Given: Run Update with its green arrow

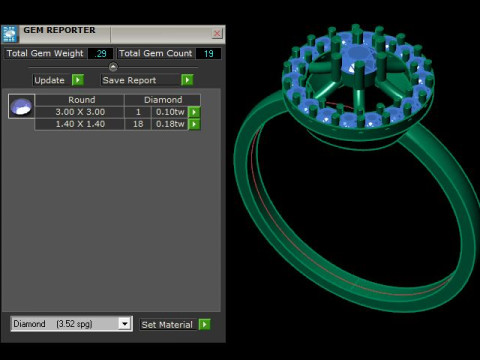Looking at the screenshot, I should point(78,80).
